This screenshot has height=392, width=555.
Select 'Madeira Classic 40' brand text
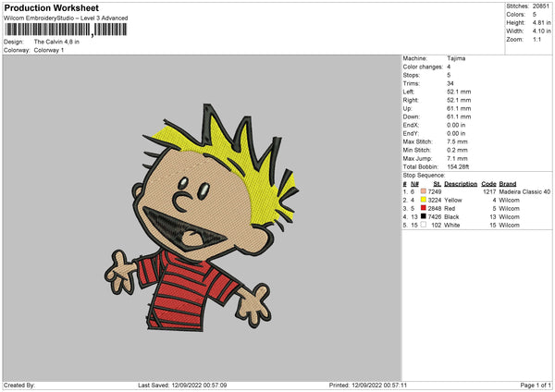524,192
